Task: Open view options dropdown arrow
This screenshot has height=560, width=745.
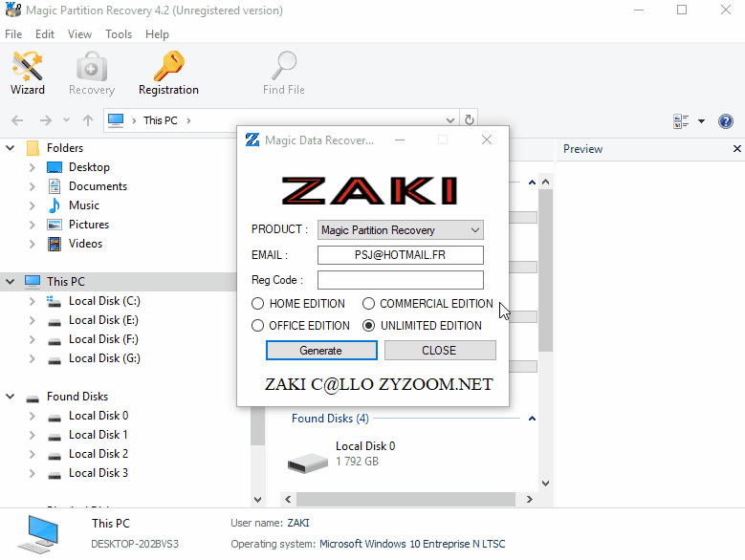Action: (701, 121)
